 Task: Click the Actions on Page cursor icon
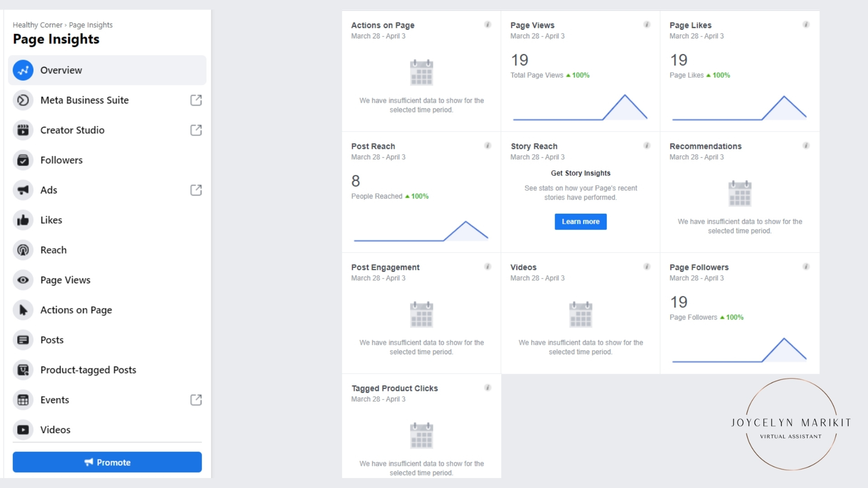pyautogui.click(x=23, y=310)
